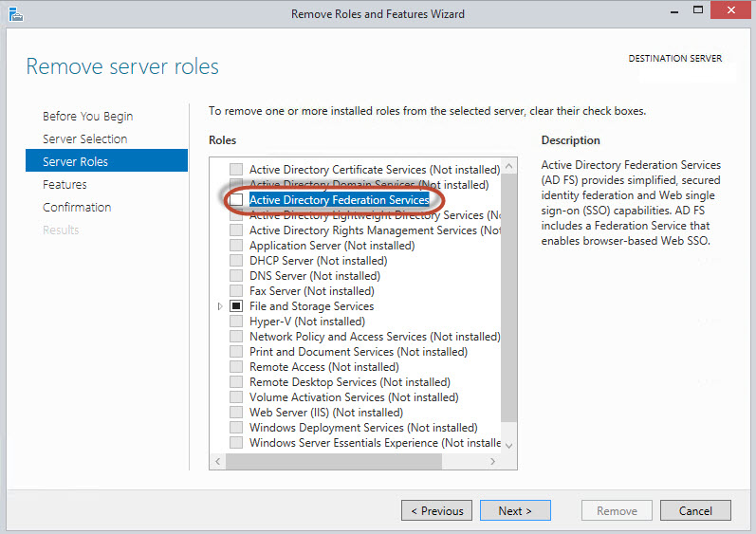Viewport: 756px width, 534px height.
Task: Uncheck File and Storage Services checkbox
Action: pos(236,306)
